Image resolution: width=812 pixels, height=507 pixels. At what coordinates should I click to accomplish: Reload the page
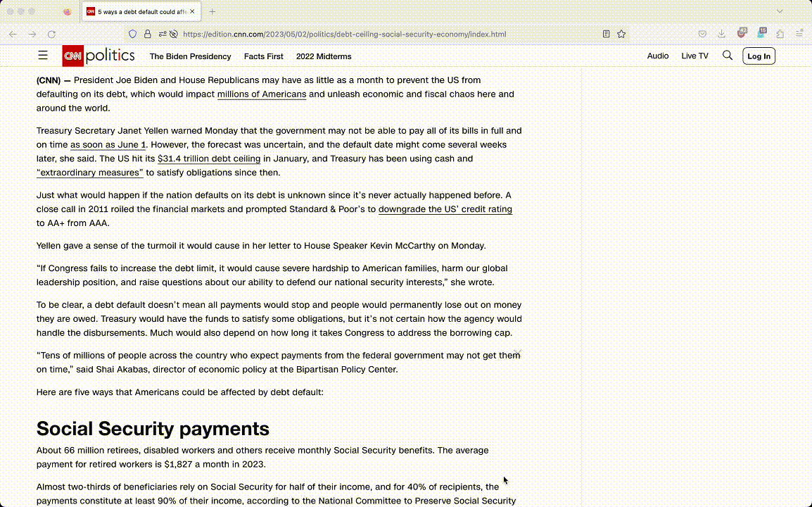(x=51, y=34)
